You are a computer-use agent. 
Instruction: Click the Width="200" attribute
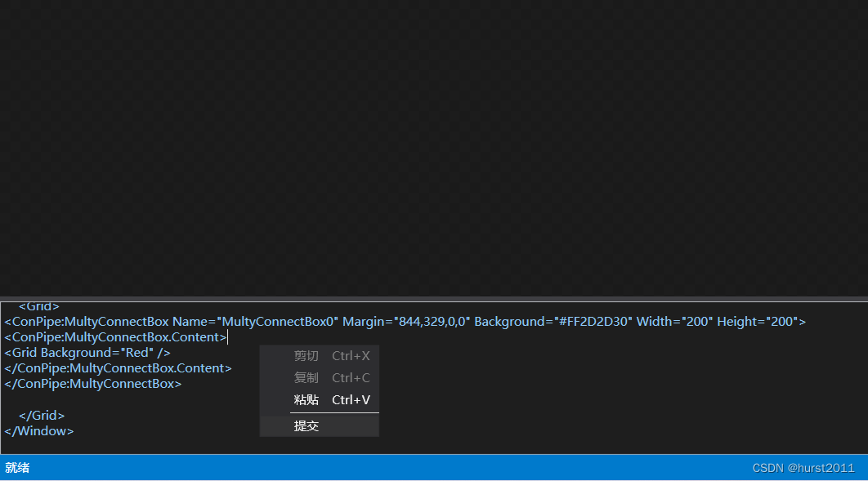point(673,322)
